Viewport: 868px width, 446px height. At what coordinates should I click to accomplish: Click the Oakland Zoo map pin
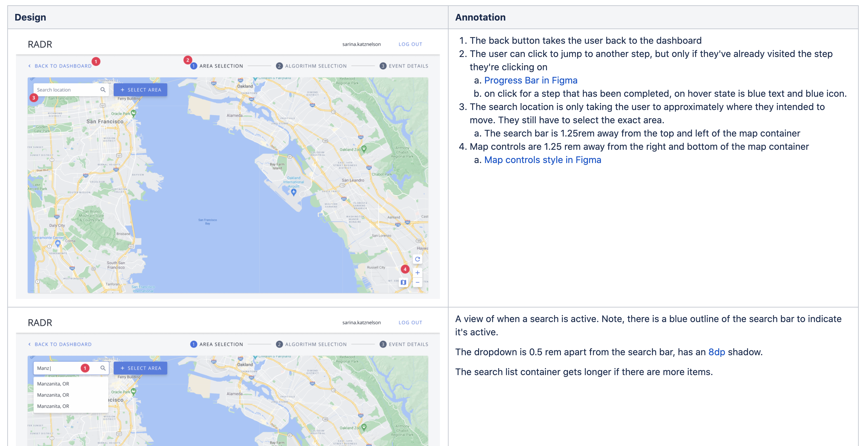point(363,148)
